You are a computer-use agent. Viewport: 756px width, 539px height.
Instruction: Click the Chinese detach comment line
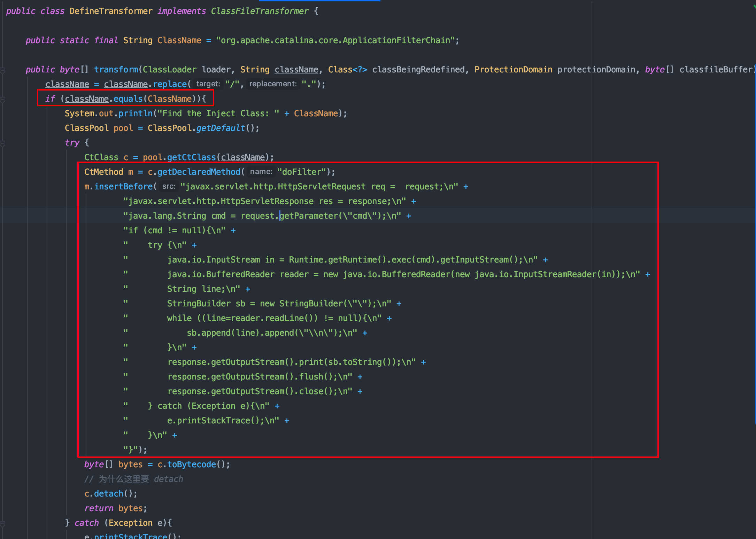coord(133,479)
